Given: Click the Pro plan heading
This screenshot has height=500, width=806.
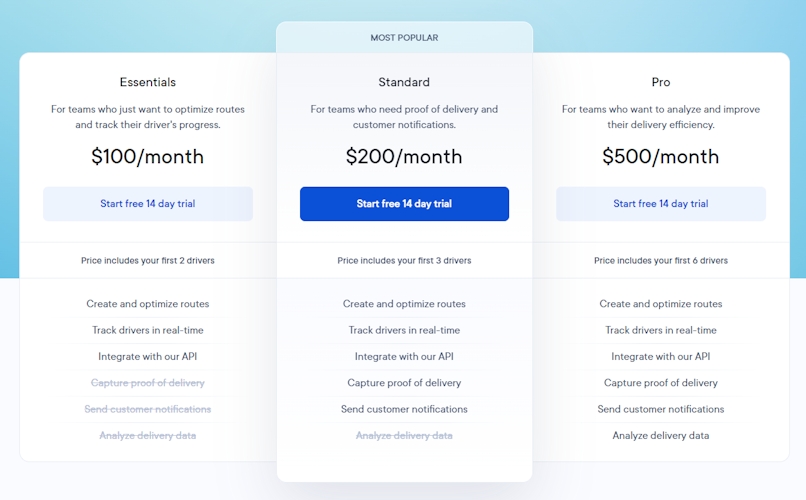Looking at the screenshot, I should tap(661, 82).
